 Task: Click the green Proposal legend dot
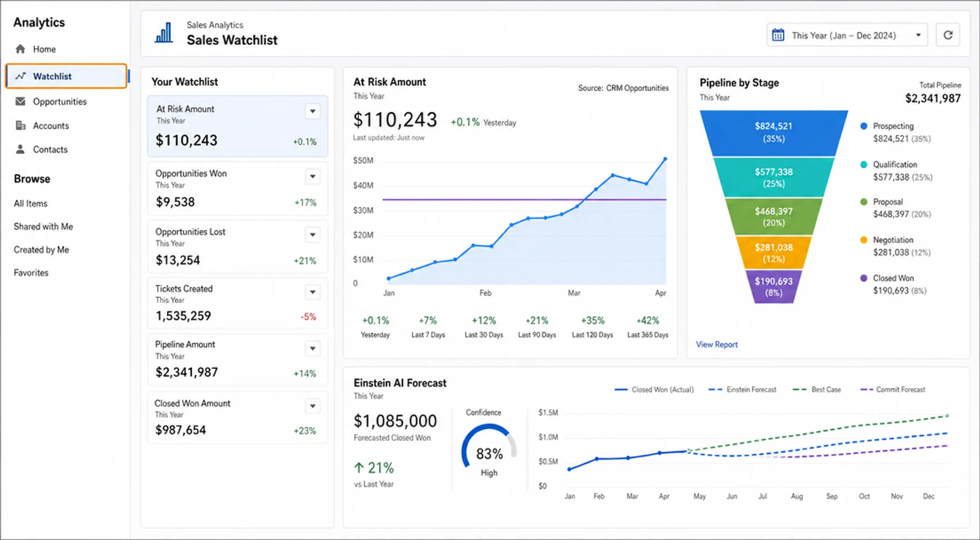tap(864, 202)
